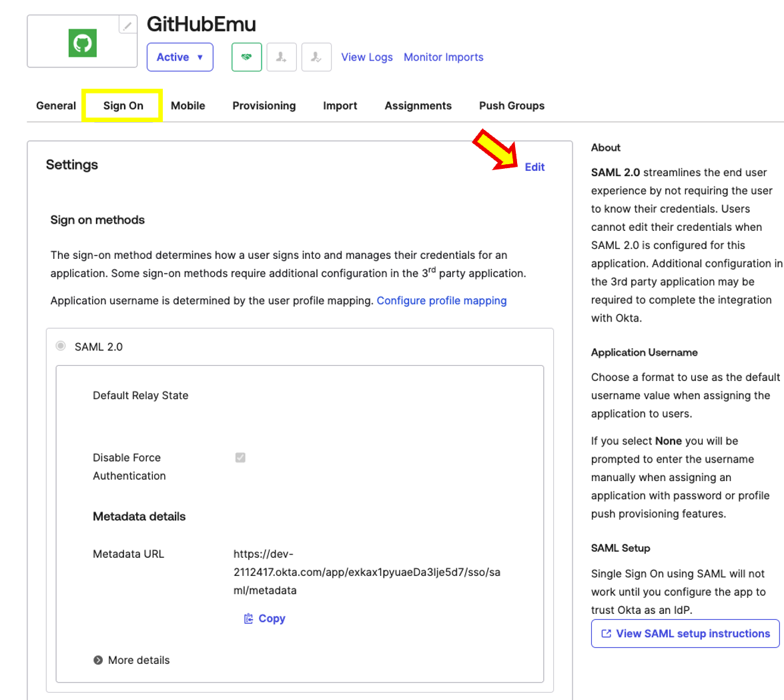
Task: Open Monitor Imports link
Action: pos(444,57)
